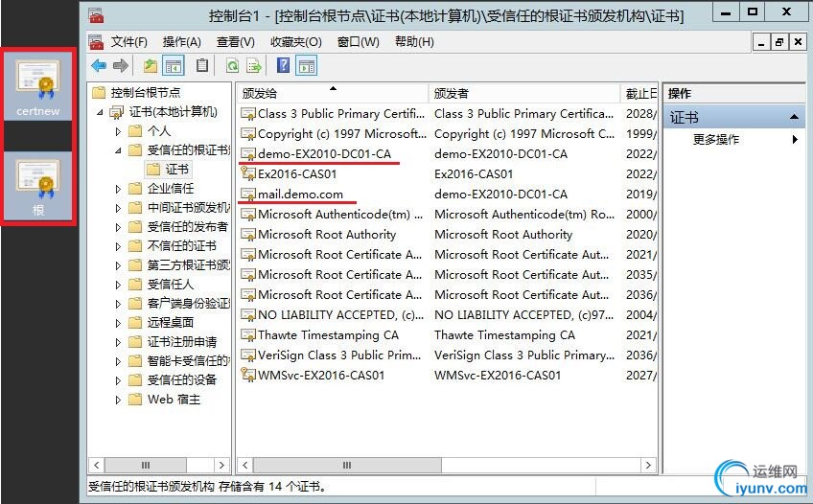Select the NO LIABILITY ACCEPTED certificate row
This screenshot has height=504, width=813.
448,315
